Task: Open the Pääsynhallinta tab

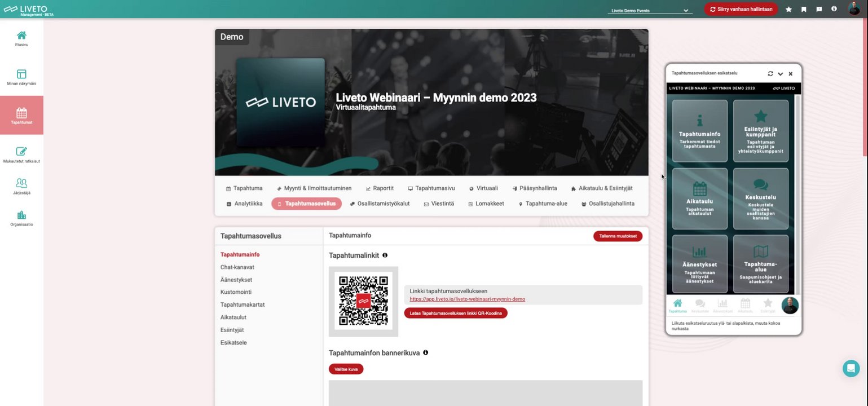Action: 535,188
